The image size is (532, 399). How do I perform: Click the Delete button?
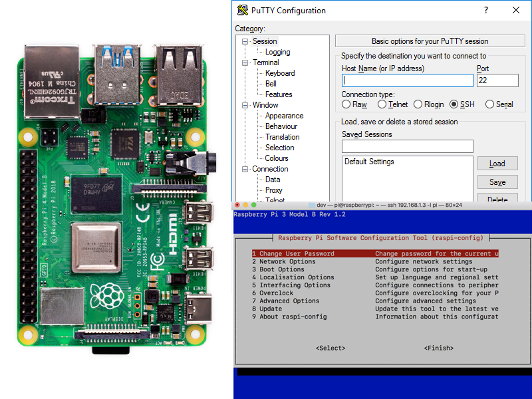(497, 198)
